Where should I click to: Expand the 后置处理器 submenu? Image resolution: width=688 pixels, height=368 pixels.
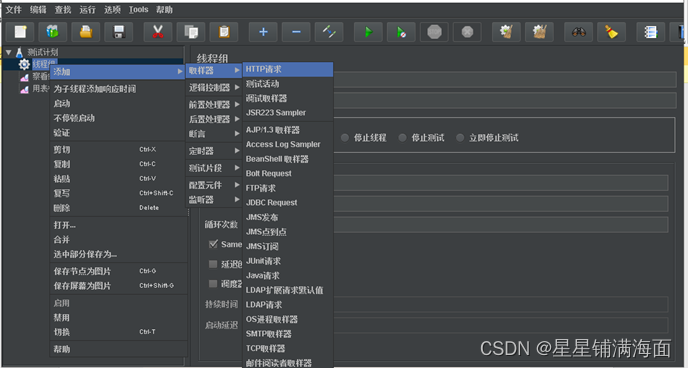click(214, 119)
